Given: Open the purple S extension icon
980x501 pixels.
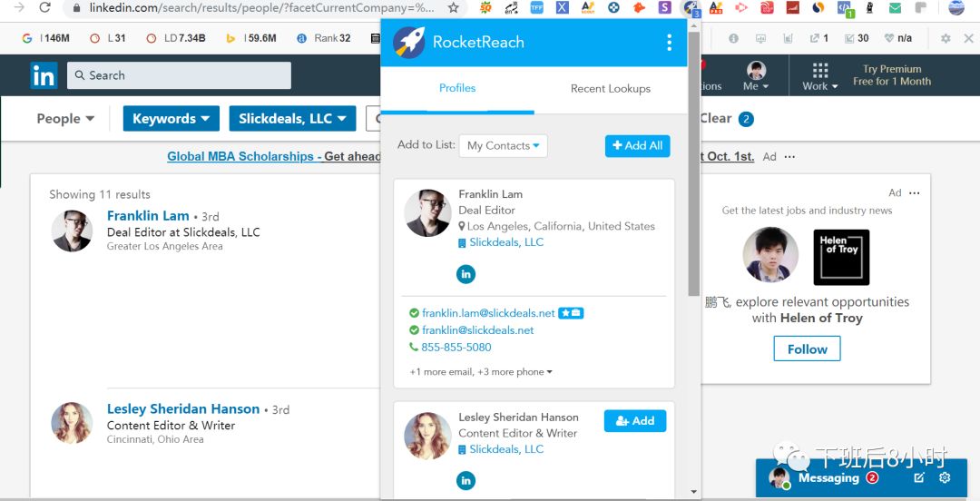Looking at the screenshot, I should 665,7.
